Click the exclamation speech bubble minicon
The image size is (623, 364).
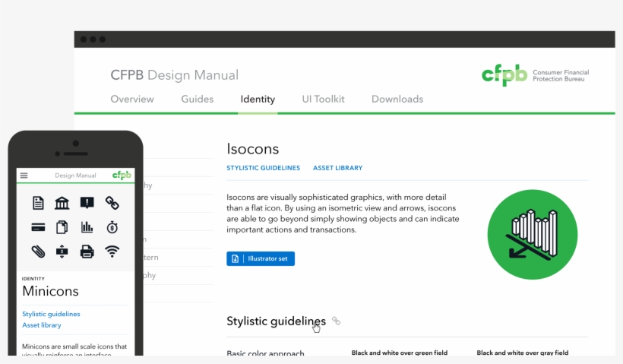pos(87,203)
